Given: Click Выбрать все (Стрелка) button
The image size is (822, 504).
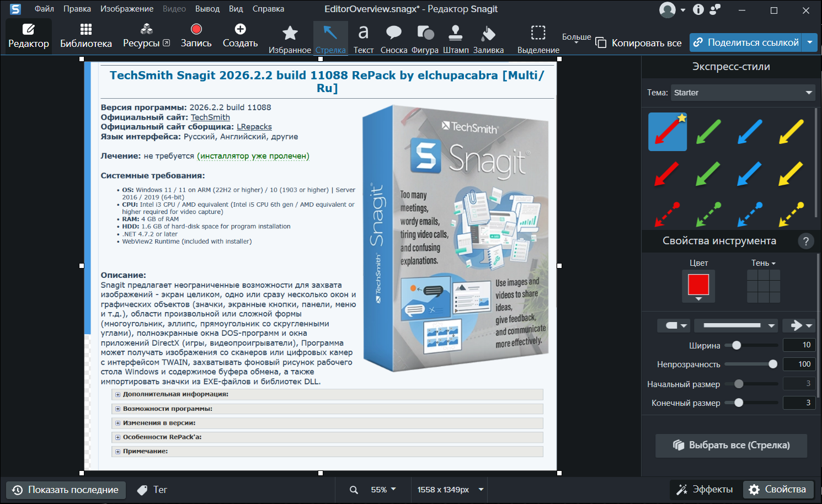Looking at the screenshot, I should pyautogui.click(x=731, y=446).
